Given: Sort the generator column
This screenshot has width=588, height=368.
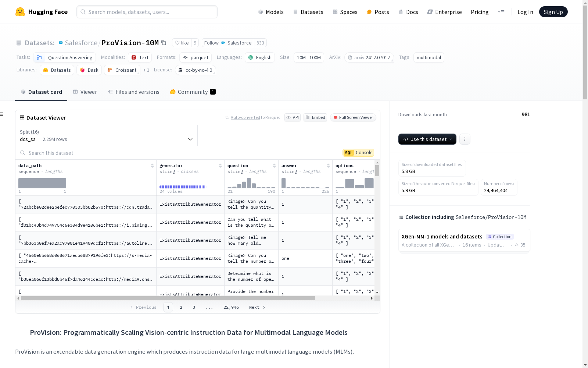Looking at the screenshot, I should [x=220, y=166].
